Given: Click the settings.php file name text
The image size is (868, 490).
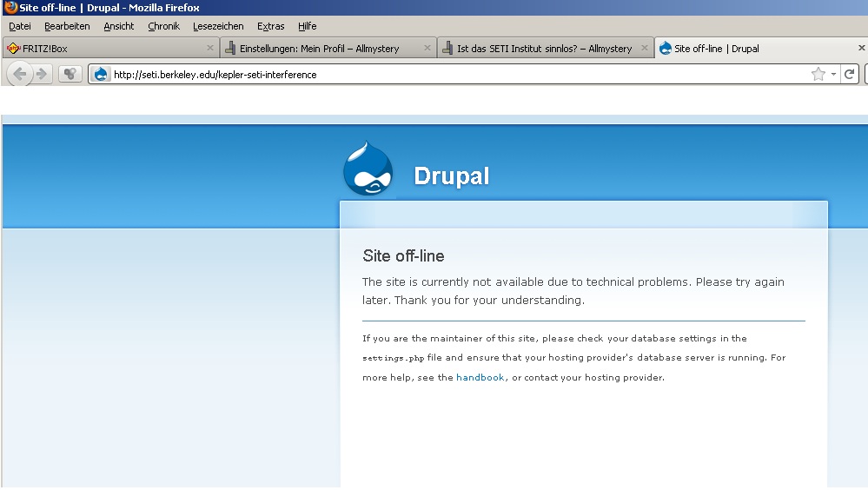Looking at the screenshot, I should [393, 358].
